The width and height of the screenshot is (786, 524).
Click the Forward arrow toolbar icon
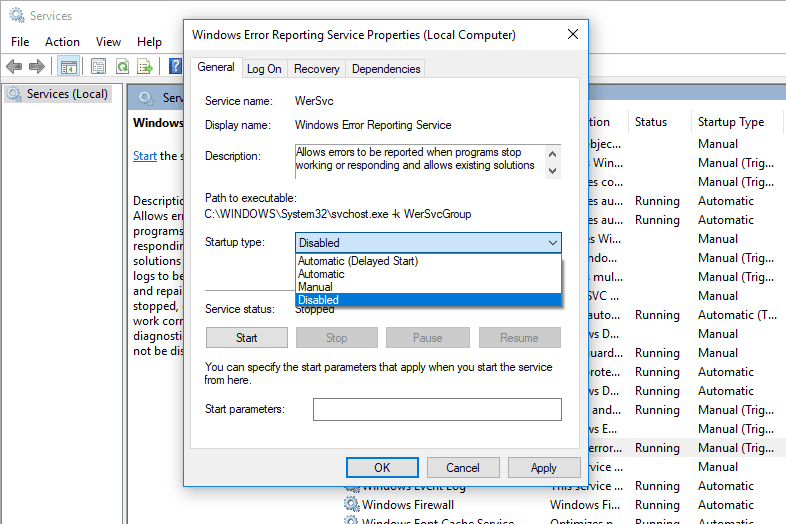pos(37,66)
